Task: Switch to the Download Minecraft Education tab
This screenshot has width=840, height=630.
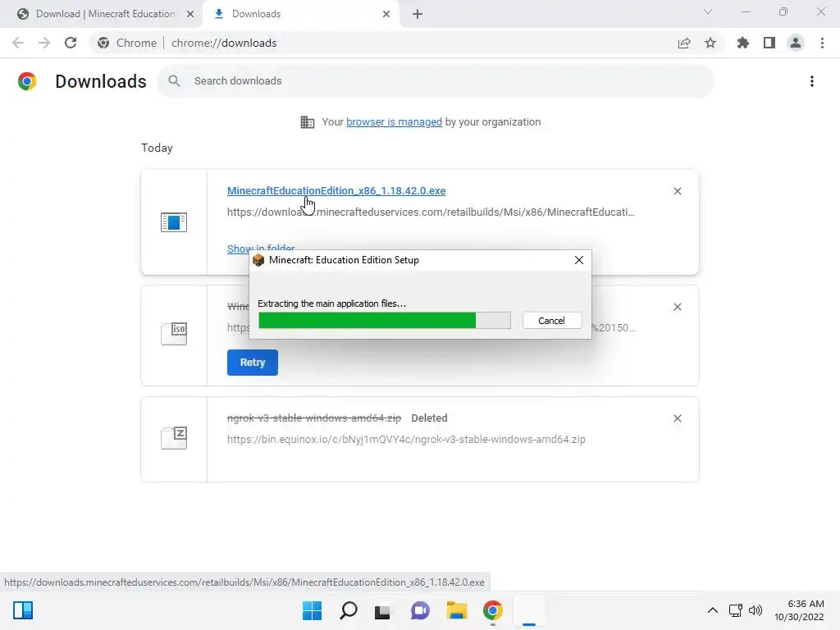Action: (105, 14)
